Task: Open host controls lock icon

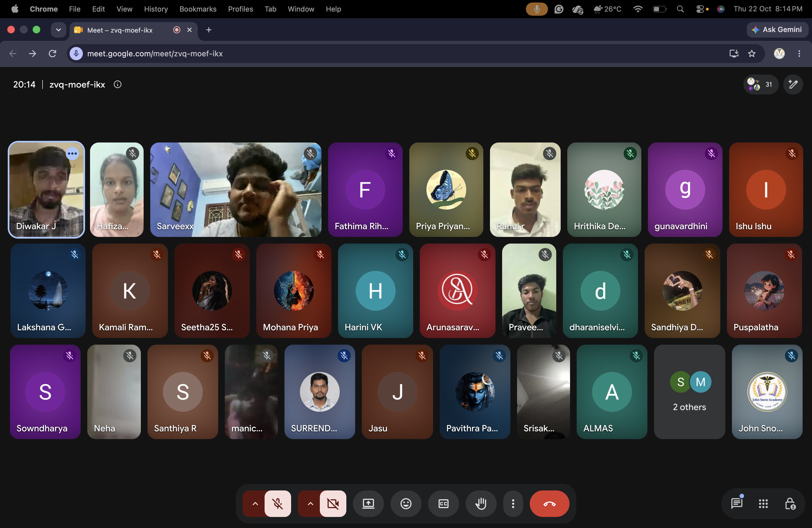Action: [790, 503]
